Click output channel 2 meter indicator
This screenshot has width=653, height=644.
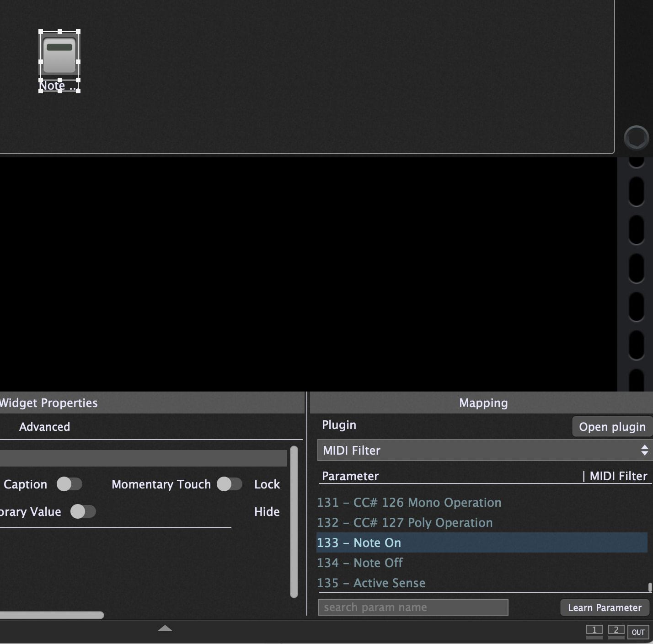[x=616, y=631]
